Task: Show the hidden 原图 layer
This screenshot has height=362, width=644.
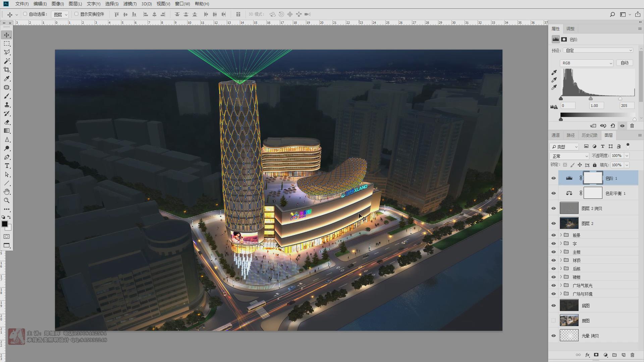Action: 553,321
